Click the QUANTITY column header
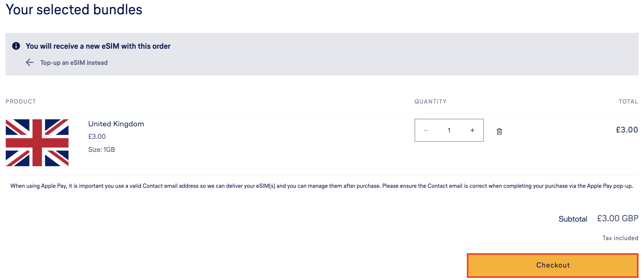Viewport: 644px width, 280px height. tap(430, 101)
